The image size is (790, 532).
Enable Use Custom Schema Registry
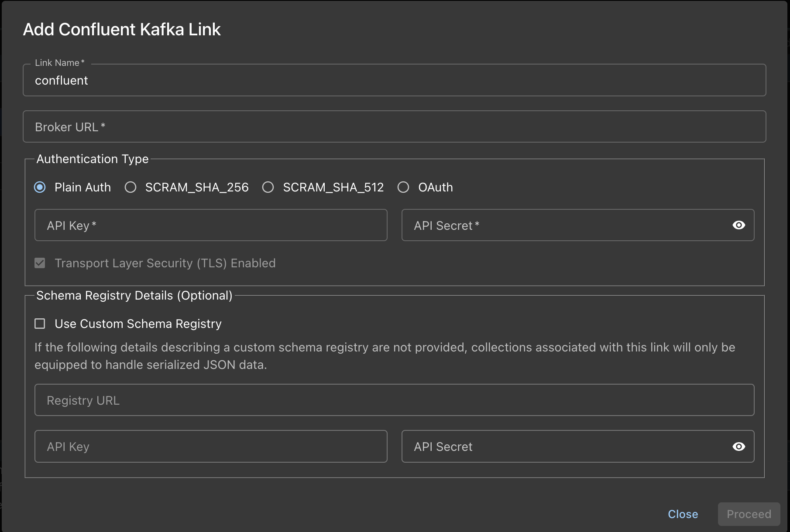pos(40,324)
